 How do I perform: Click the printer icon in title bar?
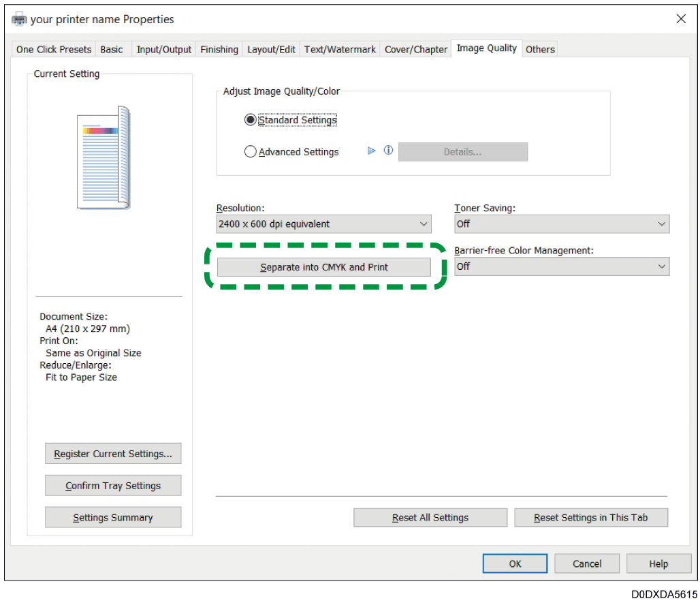coord(19,19)
